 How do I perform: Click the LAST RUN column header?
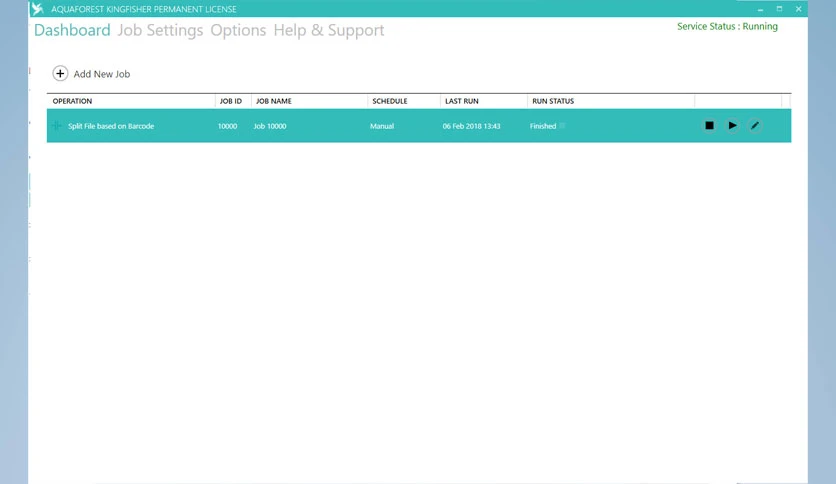pyautogui.click(x=462, y=101)
